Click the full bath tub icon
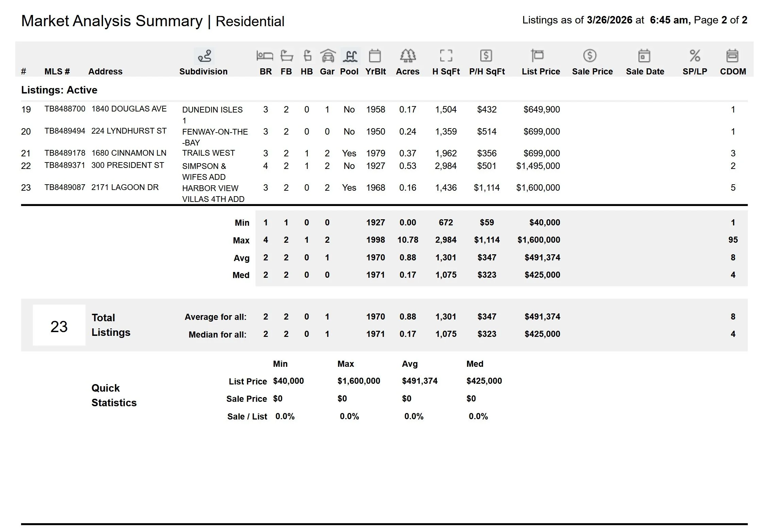This screenshot has height=532, width=766. point(286,56)
